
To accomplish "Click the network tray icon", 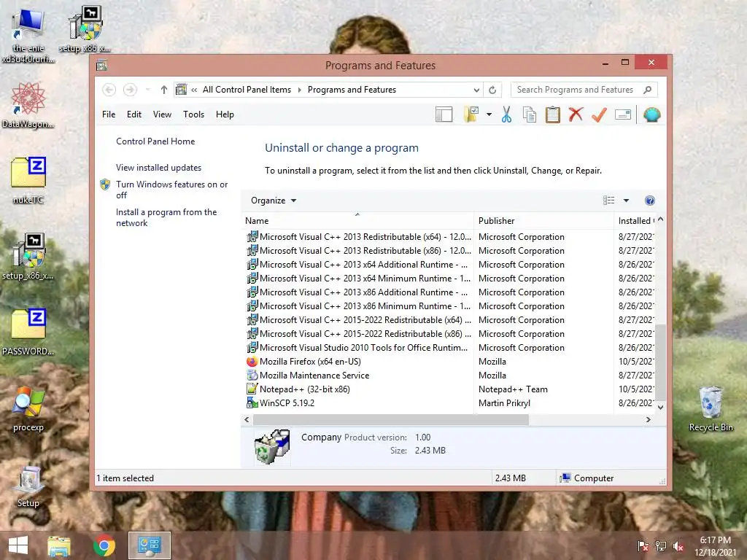I will point(661,546).
